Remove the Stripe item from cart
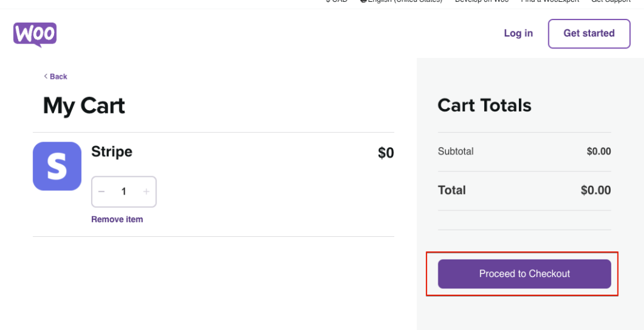This screenshot has height=330, width=644. 117,219
